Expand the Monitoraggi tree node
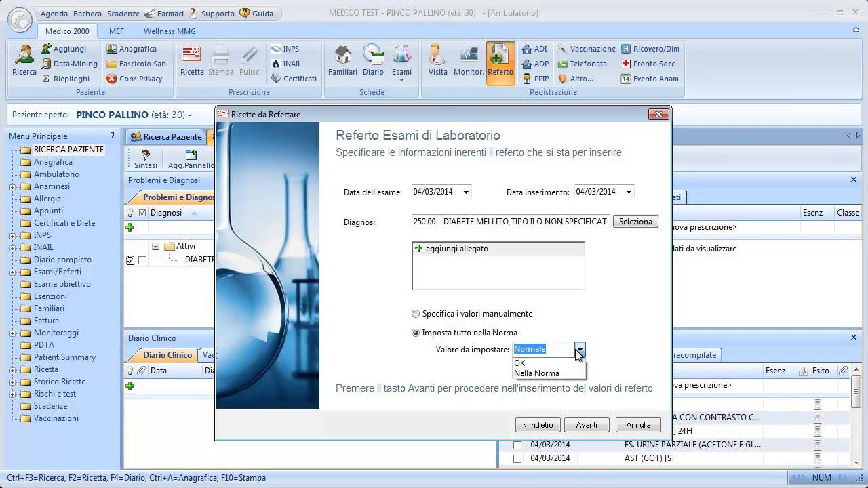The height and width of the screenshot is (488, 868). pyautogui.click(x=12, y=333)
